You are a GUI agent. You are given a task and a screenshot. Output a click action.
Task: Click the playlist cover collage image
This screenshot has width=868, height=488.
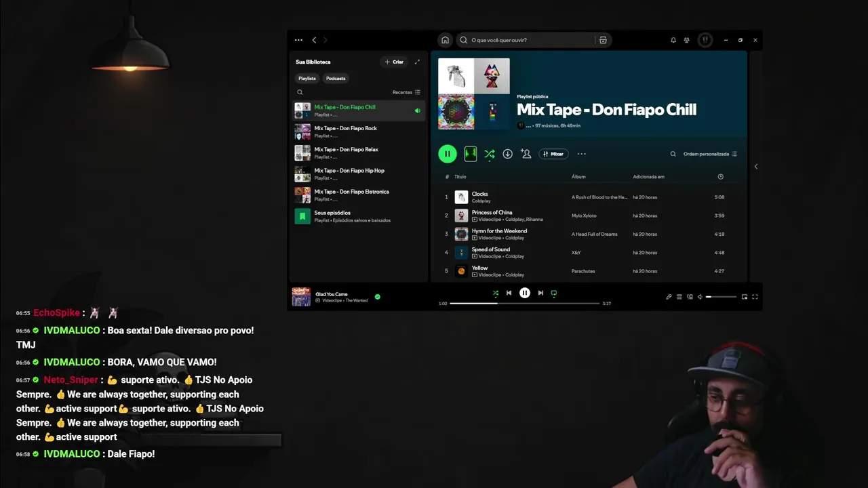(x=474, y=94)
